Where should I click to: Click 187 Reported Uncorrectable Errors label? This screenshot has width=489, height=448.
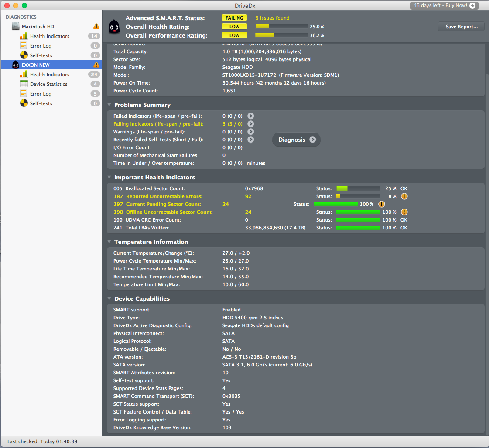pyautogui.click(x=158, y=196)
